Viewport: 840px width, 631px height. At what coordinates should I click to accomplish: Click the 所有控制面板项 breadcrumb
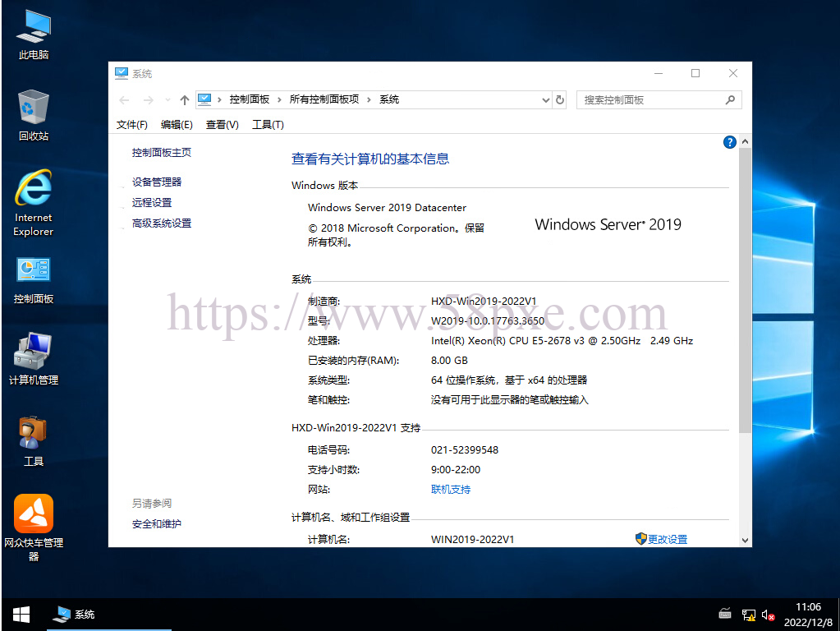(x=324, y=99)
